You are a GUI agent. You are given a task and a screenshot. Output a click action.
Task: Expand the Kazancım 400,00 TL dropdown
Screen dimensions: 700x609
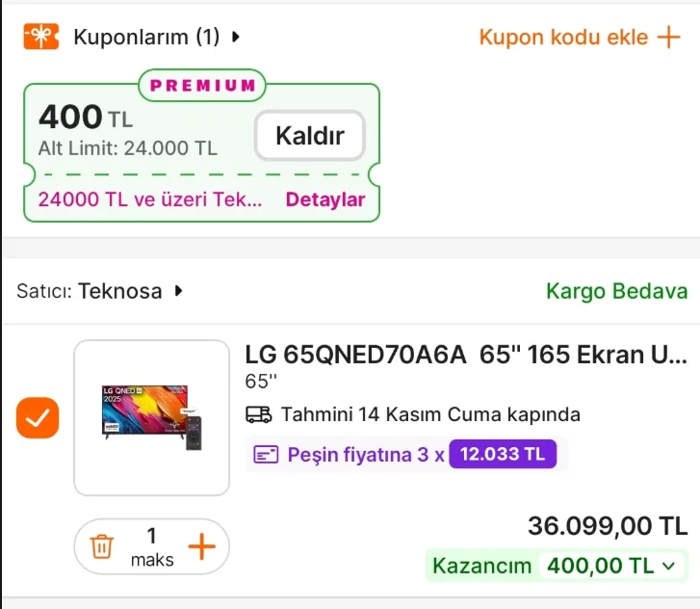670,566
